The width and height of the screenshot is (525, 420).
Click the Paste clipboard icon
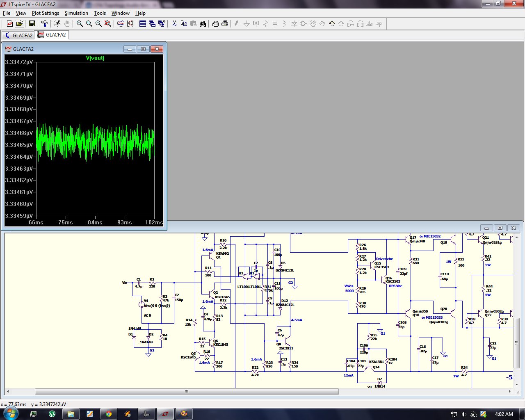(x=193, y=24)
